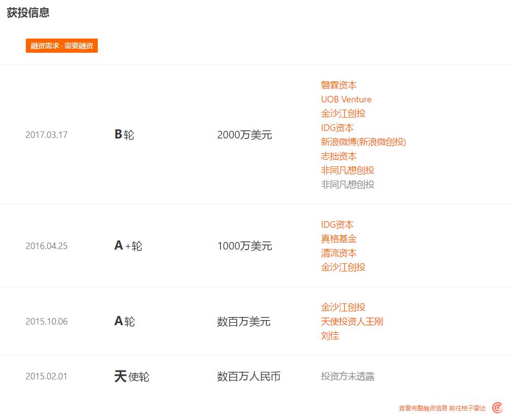Open the orange 非同凡想创投 link
Viewport: 512px width, 420px height.
coord(348,170)
